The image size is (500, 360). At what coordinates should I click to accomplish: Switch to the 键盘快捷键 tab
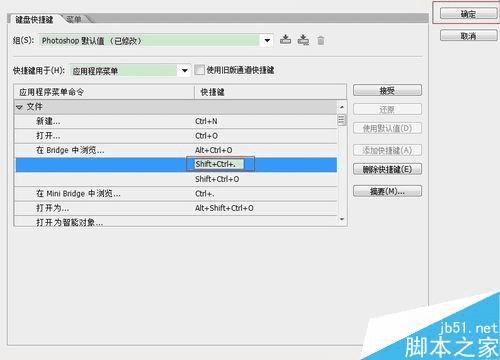click(x=34, y=20)
